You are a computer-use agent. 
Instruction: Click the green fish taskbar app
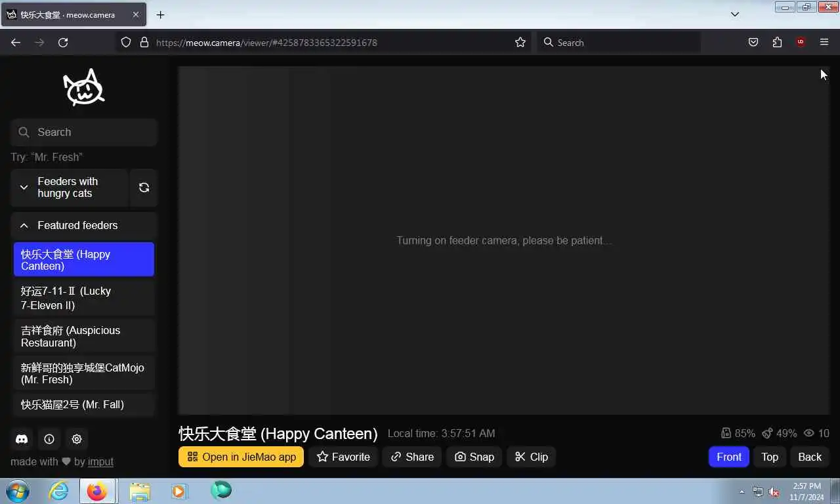click(220, 490)
